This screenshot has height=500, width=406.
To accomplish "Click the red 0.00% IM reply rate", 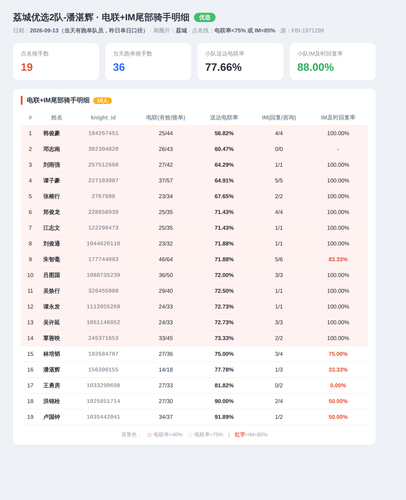I will pos(338,385).
